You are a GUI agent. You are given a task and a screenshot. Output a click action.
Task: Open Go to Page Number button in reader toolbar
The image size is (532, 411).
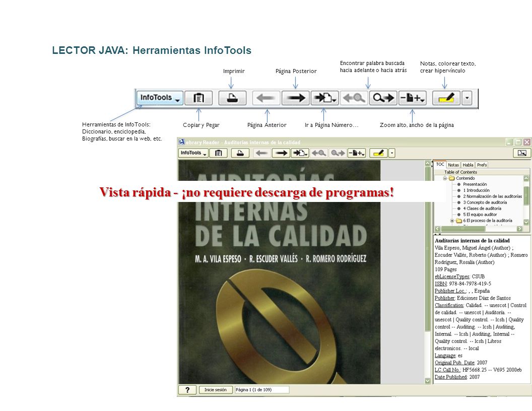coord(300,153)
